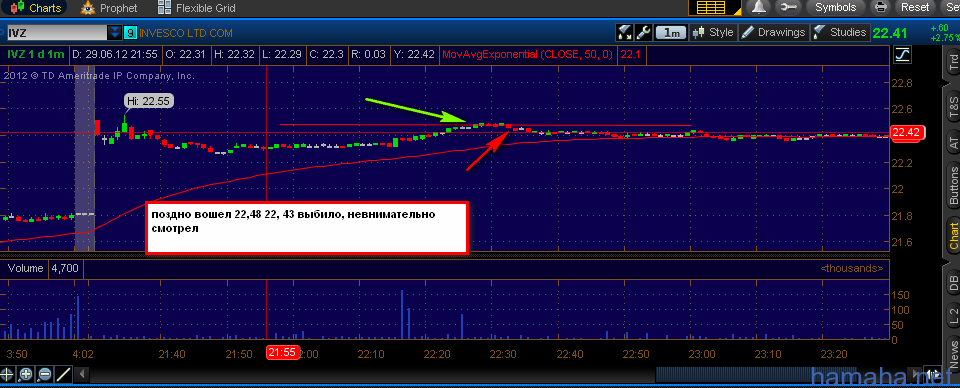Open the Style dropdown menu
The height and width of the screenshot is (388, 960).
[713, 32]
